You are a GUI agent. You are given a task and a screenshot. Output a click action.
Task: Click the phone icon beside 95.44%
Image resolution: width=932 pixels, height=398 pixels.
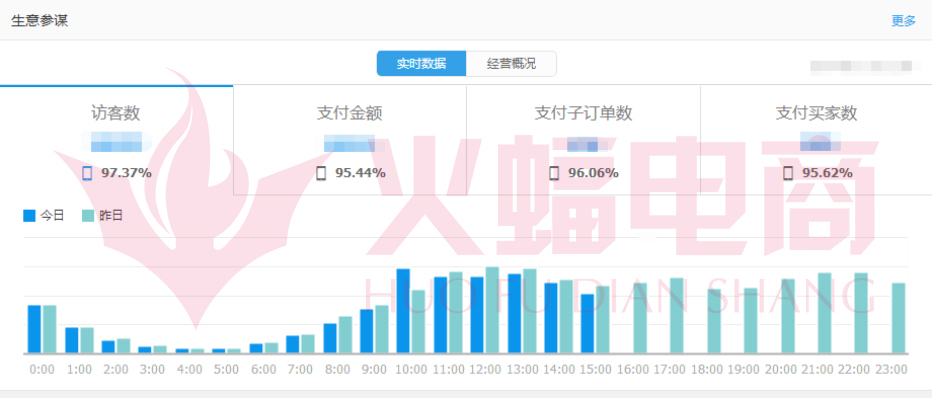point(321,173)
